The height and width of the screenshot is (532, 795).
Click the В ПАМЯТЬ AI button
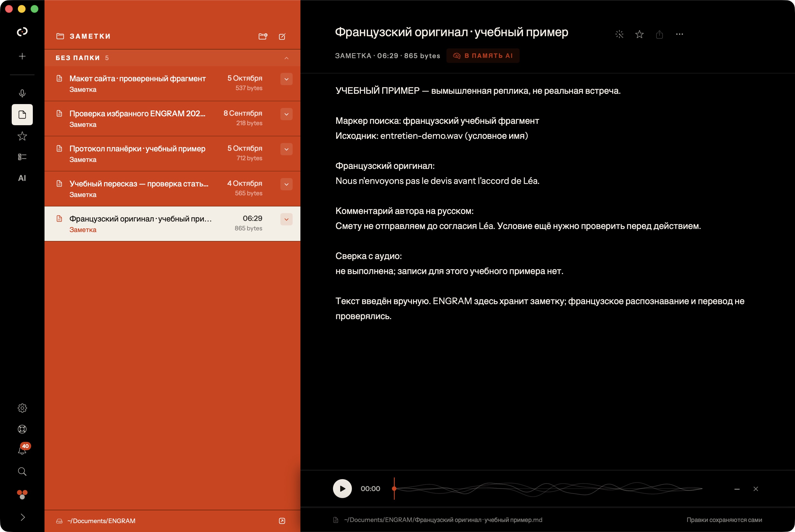tap(483, 56)
